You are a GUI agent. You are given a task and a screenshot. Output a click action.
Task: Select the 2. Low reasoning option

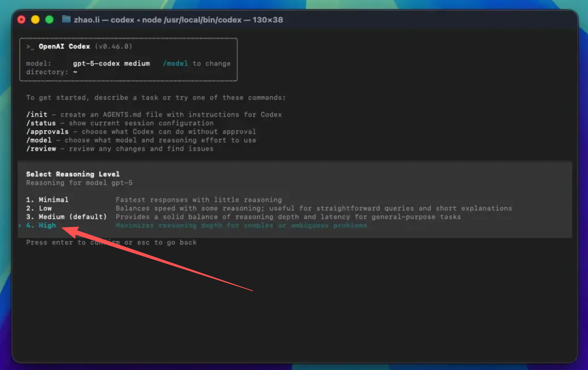tap(39, 208)
